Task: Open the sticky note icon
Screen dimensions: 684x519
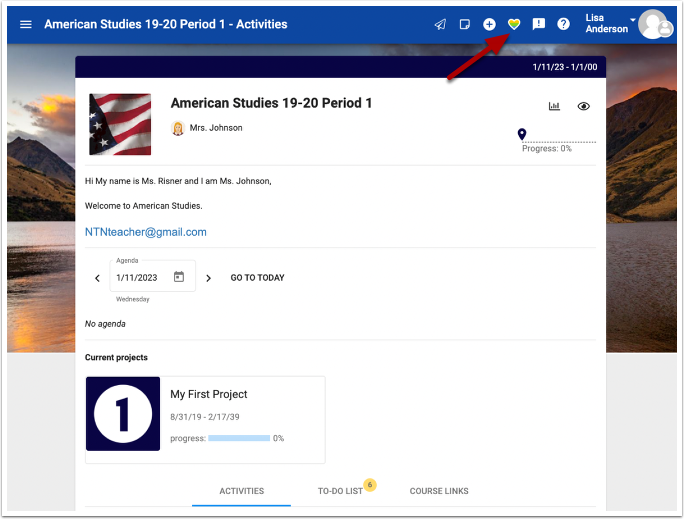Action: coord(464,24)
